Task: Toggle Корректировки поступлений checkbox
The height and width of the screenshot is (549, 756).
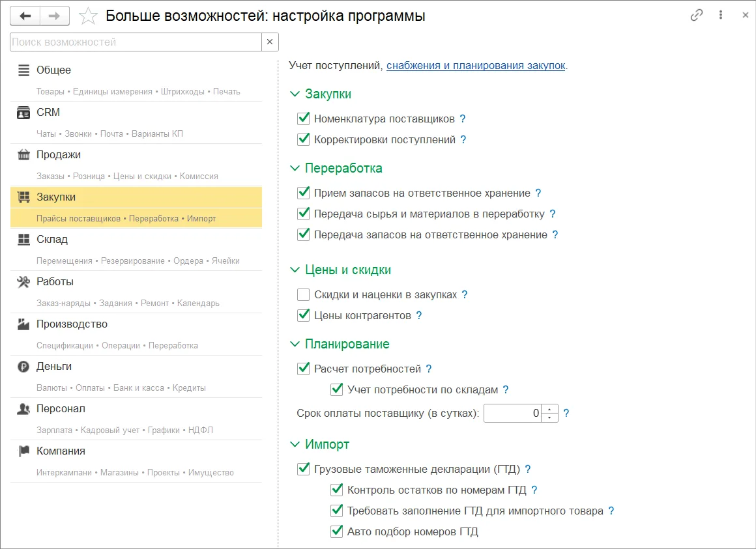Action: coord(303,139)
